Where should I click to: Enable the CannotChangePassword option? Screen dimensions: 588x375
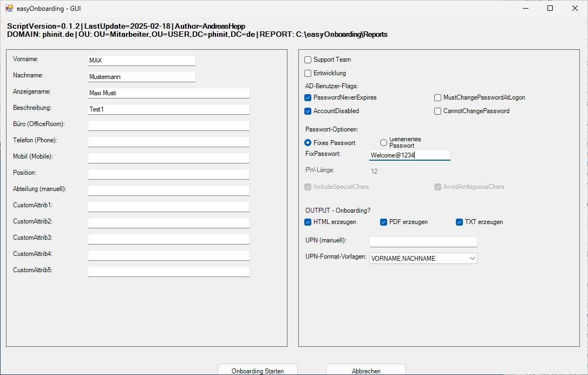[437, 111]
